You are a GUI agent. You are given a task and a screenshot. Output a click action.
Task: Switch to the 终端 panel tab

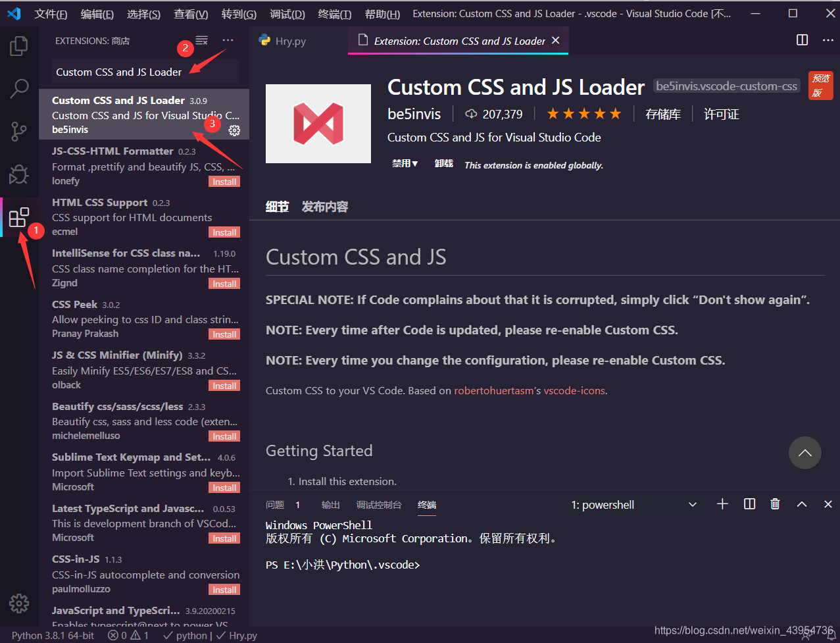[x=427, y=505]
